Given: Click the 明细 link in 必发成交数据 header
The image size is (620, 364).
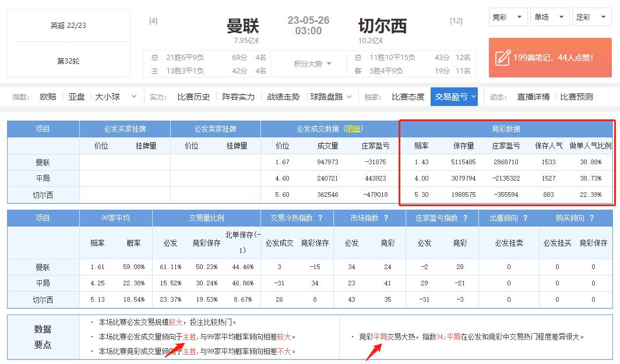Looking at the screenshot, I should (354, 129).
